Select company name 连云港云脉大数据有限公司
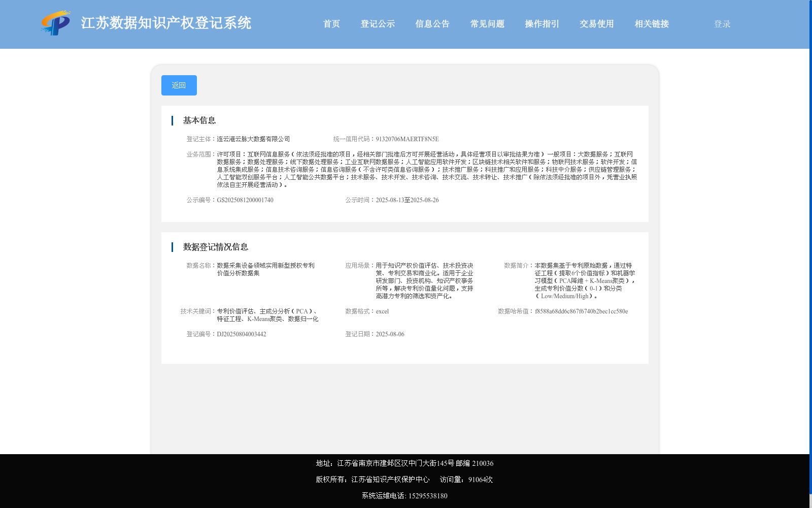This screenshot has height=508, width=812. click(x=253, y=139)
